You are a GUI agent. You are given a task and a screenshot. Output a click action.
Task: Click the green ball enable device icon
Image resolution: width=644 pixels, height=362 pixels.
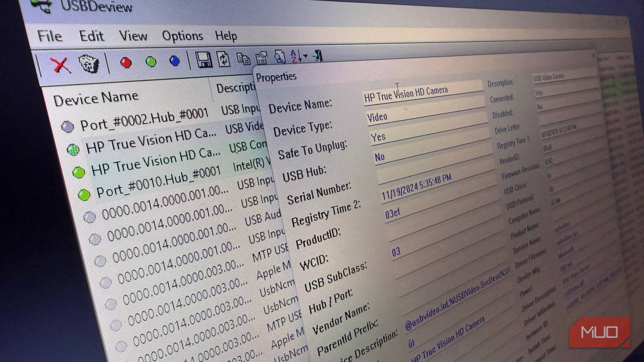(150, 61)
